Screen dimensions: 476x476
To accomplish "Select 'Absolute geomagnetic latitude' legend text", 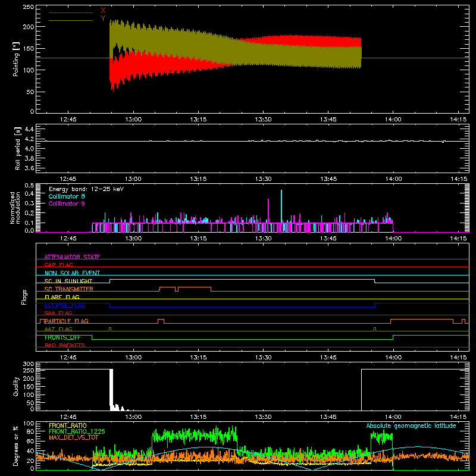I will pos(411,425).
